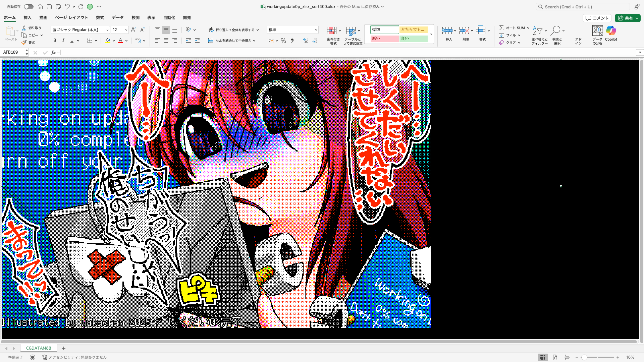
Task: Expand Merge and Center (セルを結合して中央揃え) arrow
Action: pos(254,41)
